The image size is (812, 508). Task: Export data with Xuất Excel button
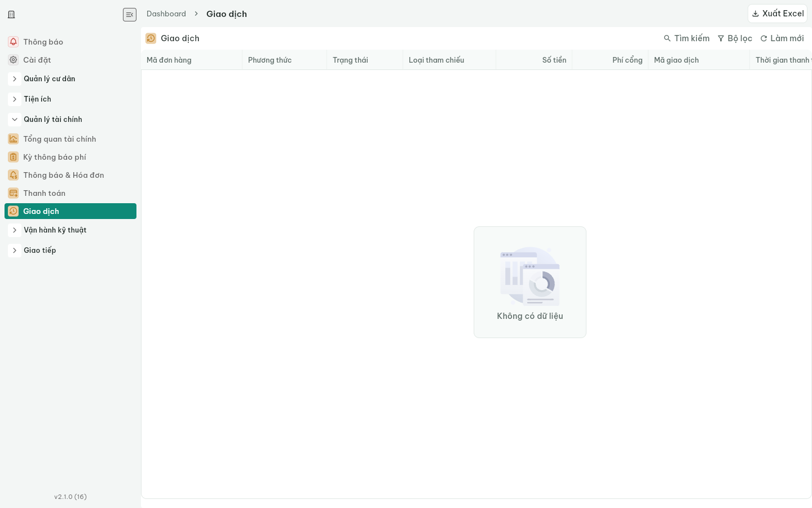coord(778,14)
